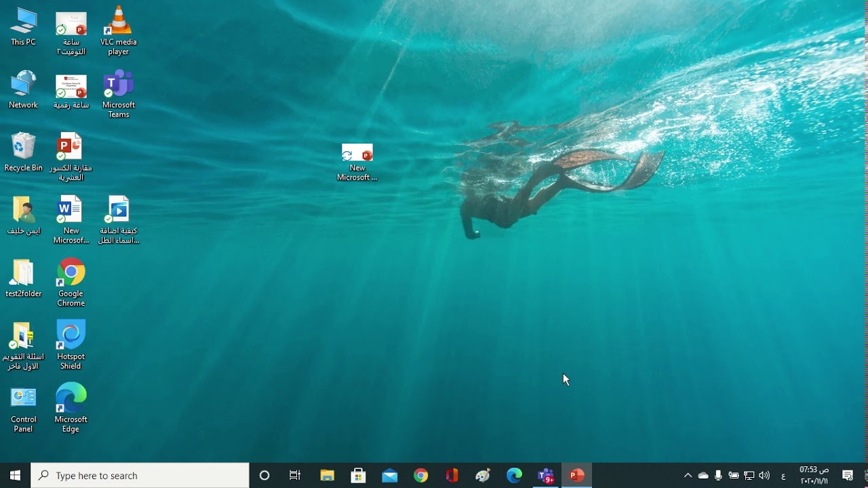Launch Edge from the taskbar
Image resolution: width=868 pixels, height=488 pixels.
pos(514,475)
